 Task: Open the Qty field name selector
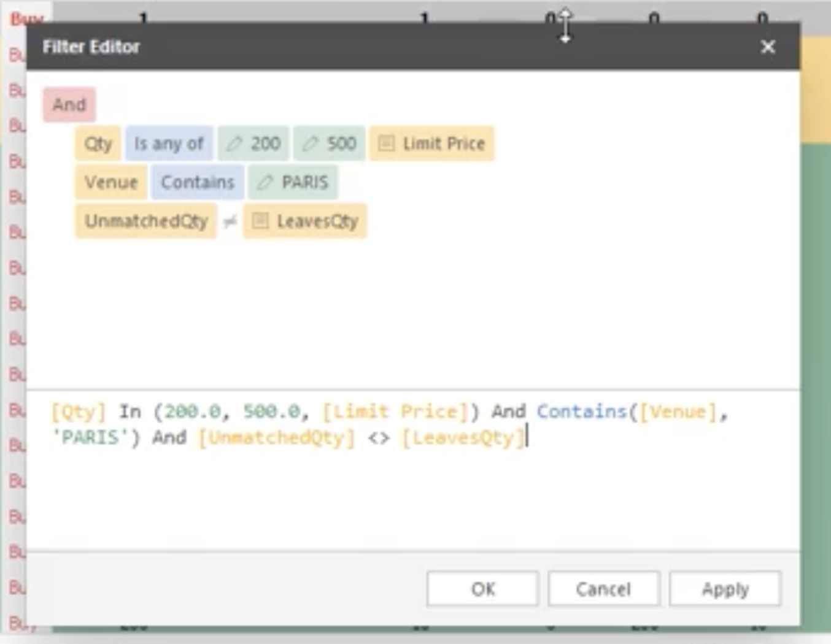click(98, 144)
